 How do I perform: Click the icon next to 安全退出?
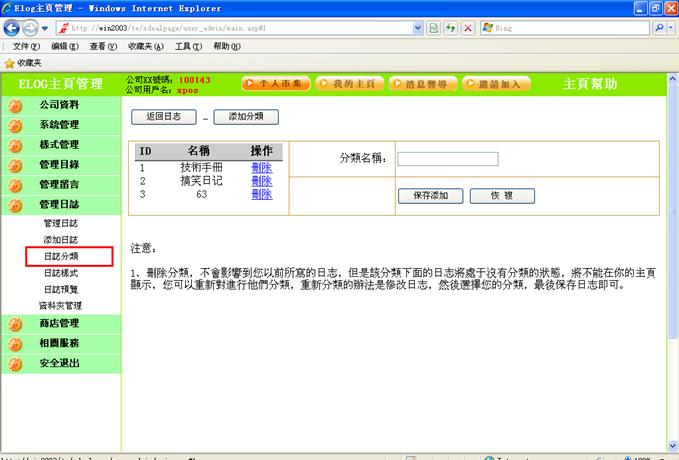click(x=15, y=363)
